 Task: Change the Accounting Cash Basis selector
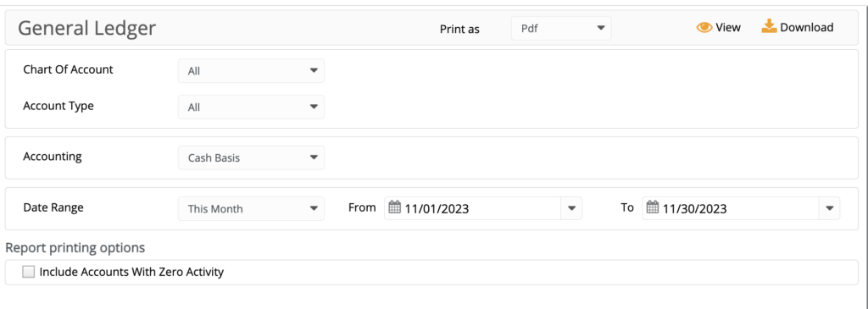pyautogui.click(x=251, y=157)
